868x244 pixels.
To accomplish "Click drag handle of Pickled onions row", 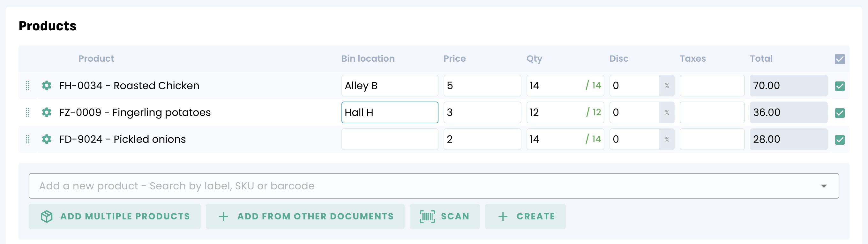I will (28, 139).
